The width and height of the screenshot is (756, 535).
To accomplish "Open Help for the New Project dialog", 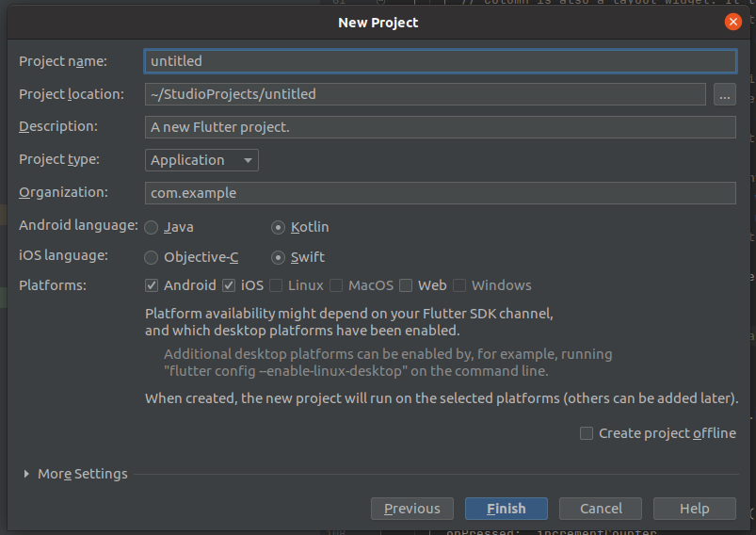I will click(x=694, y=509).
